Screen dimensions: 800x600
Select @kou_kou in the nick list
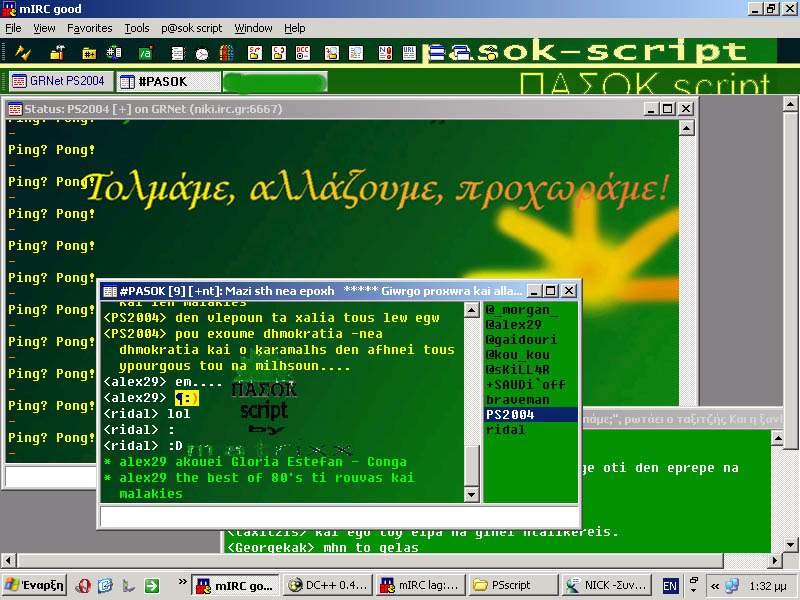point(530,355)
